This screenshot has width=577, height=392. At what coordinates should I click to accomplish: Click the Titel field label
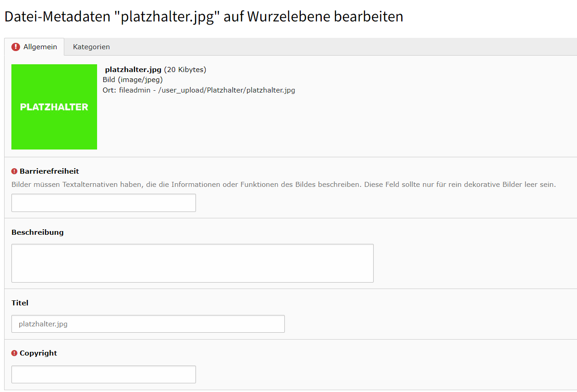pos(20,303)
